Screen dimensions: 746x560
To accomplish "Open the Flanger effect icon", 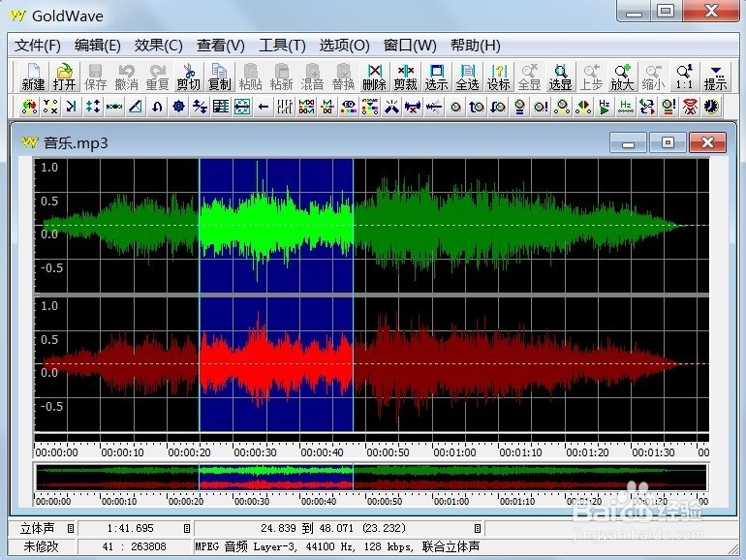I will (x=114, y=107).
